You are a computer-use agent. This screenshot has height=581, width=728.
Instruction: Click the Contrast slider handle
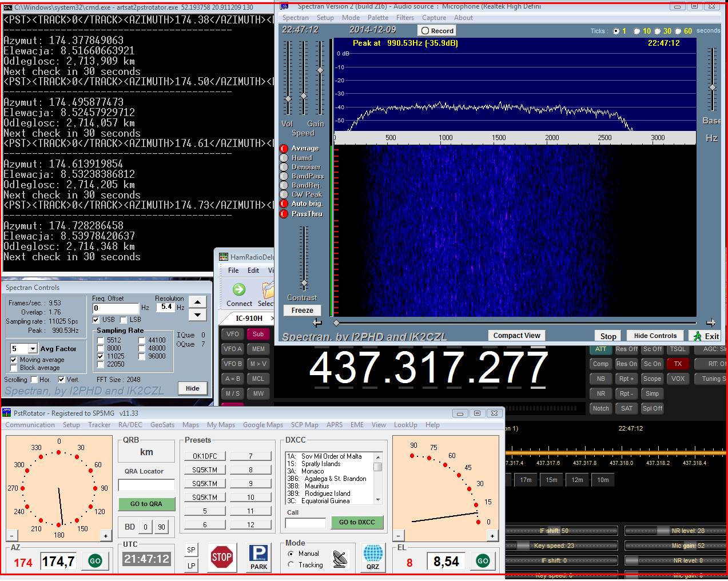[304, 283]
